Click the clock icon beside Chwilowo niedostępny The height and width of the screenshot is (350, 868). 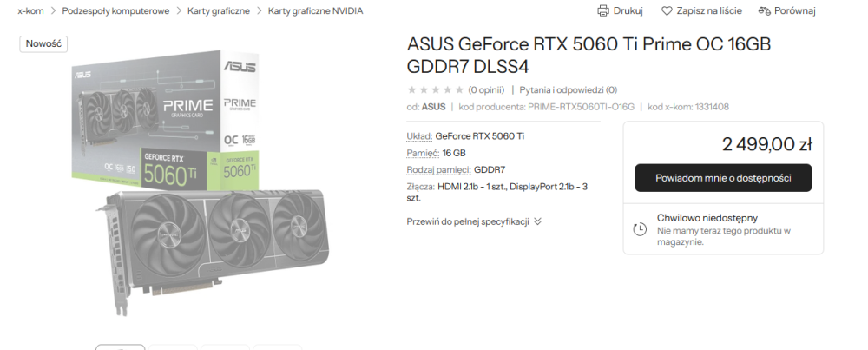point(640,228)
